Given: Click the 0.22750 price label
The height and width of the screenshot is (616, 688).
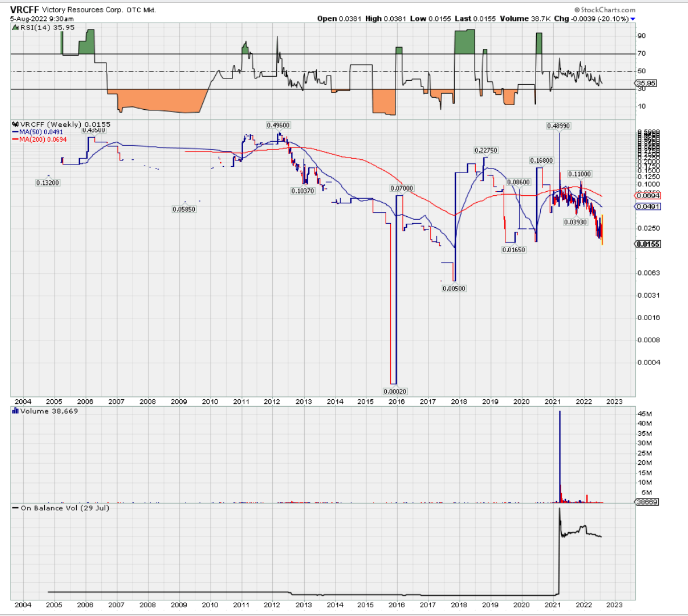Looking at the screenshot, I should tap(486, 151).
